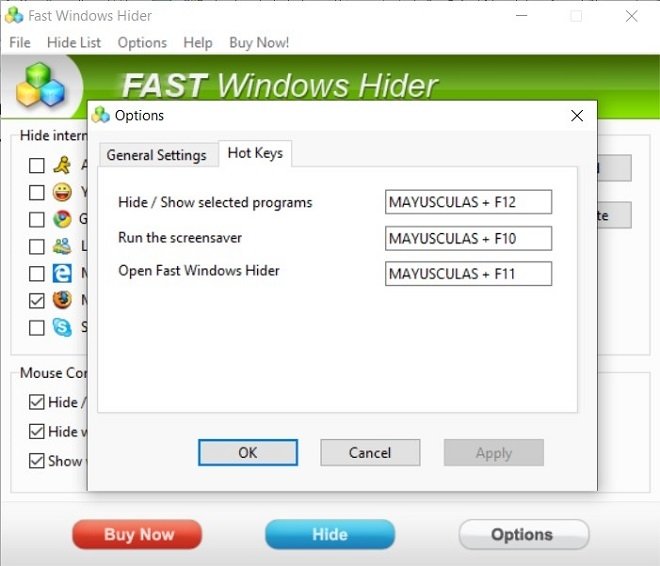Check the Skype checkbox
Viewport: 660px width, 566px height.
tap(37, 327)
